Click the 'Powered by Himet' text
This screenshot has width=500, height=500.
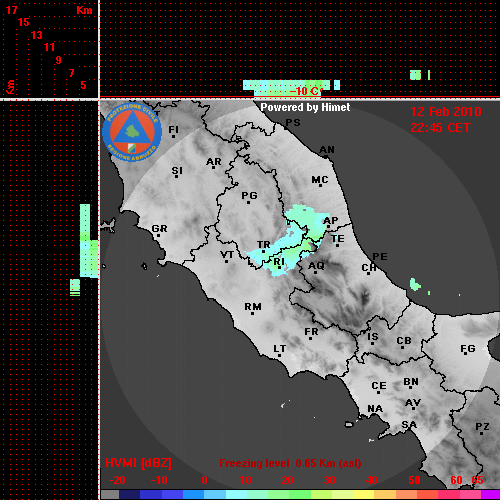tap(305, 107)
